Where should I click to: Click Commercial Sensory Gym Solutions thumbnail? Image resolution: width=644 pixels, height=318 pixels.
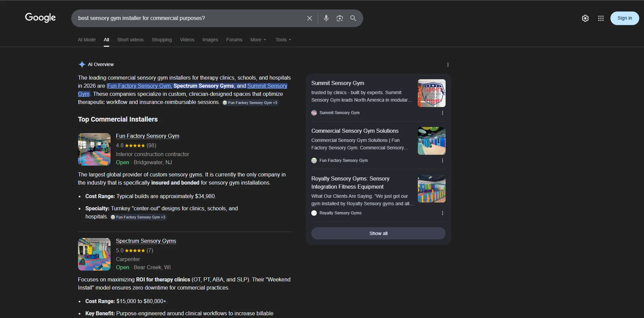[x=431, y=141]
